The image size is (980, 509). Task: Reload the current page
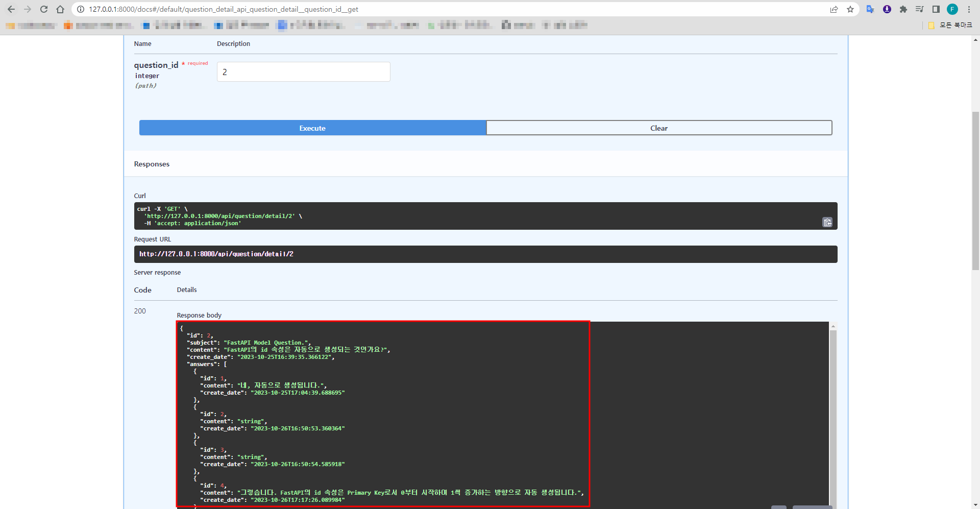44,9
